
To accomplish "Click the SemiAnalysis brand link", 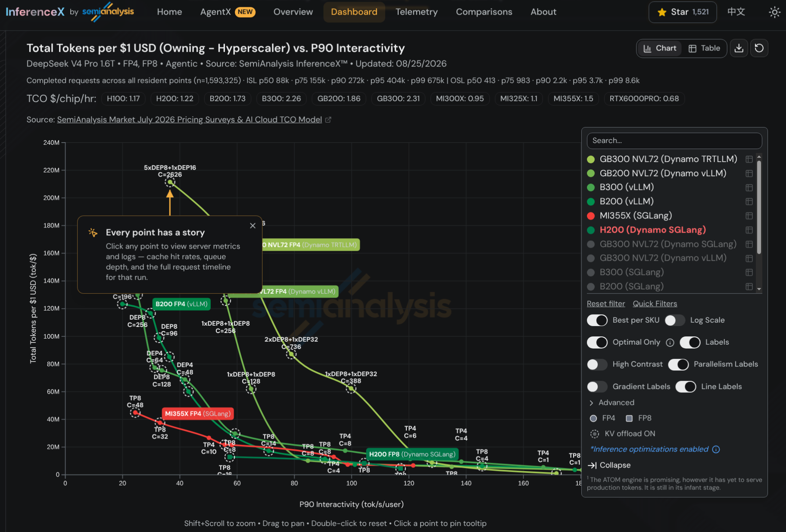I will pyautogui.click(x=108, y=12).
